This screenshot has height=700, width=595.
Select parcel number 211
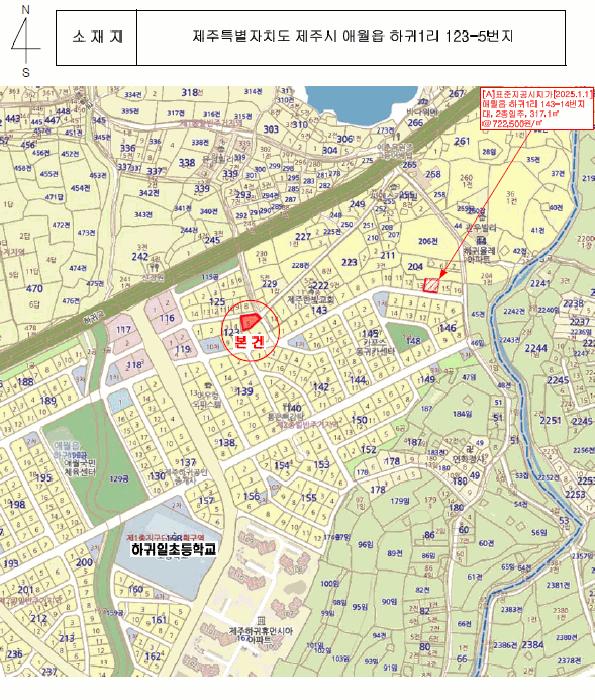pos(388,255)
